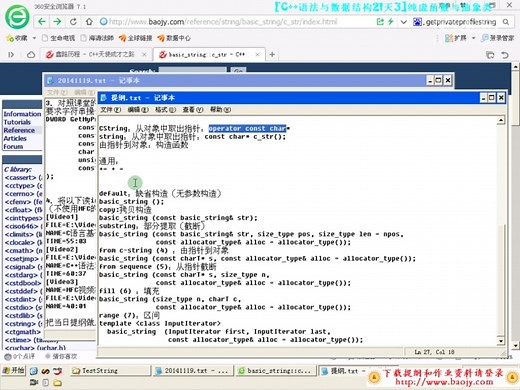Viewport: 520px width, 390px height.
Task: Open 文件 menu in 提纲.txt Notepad
Action: 110,110
